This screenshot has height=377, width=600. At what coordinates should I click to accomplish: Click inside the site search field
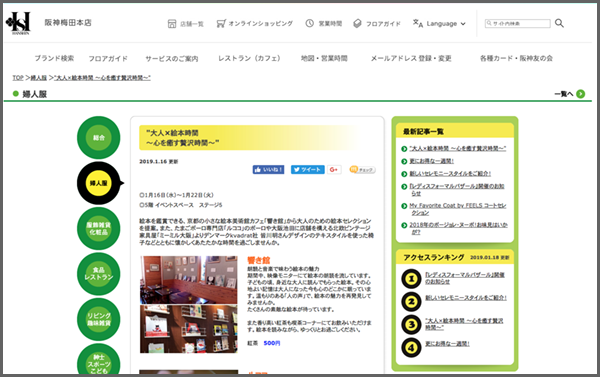click(x=517, y=23)
